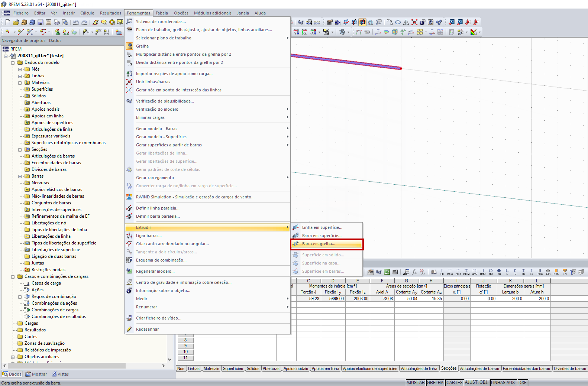
Task: Expand the Objetos auxiliares tree node
Action: pos(13,357)
